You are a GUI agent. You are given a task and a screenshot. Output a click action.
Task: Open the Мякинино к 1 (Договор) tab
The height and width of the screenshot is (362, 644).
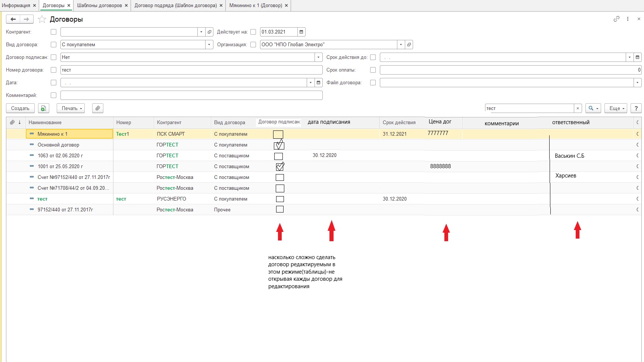pos(256,6)
